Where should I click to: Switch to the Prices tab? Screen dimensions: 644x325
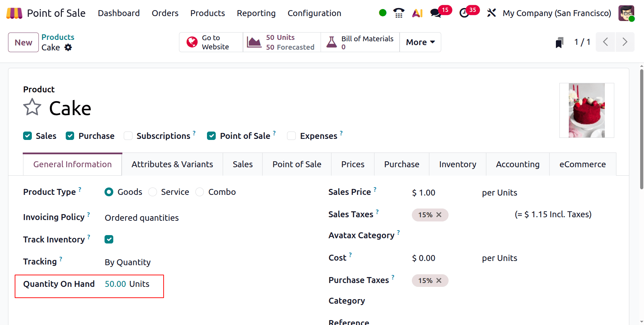(x=353, y=164)
